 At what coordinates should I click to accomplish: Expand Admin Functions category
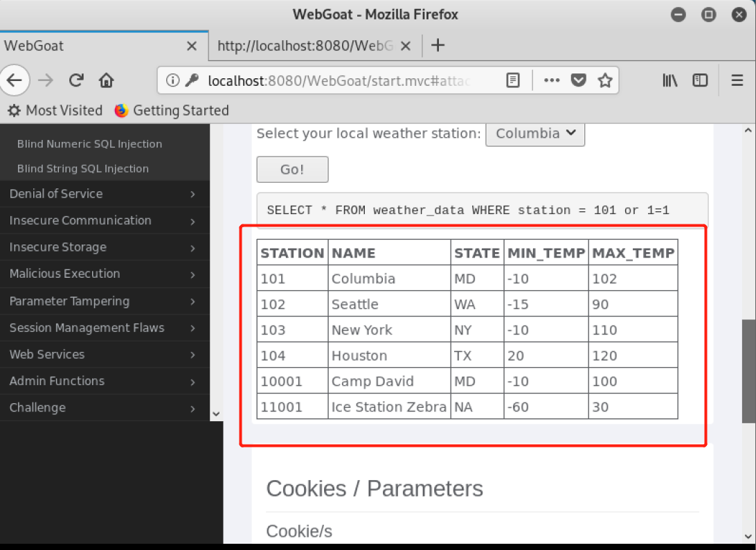[x=105, y=381]
